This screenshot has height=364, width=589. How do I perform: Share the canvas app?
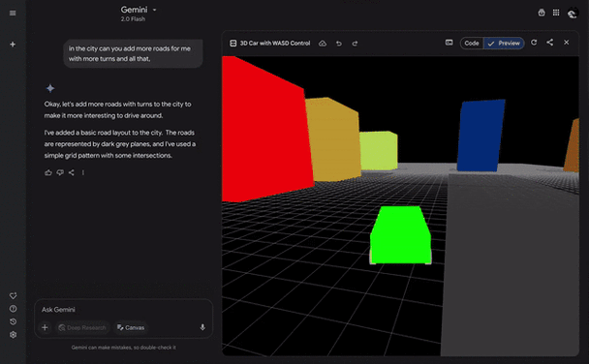550,43
